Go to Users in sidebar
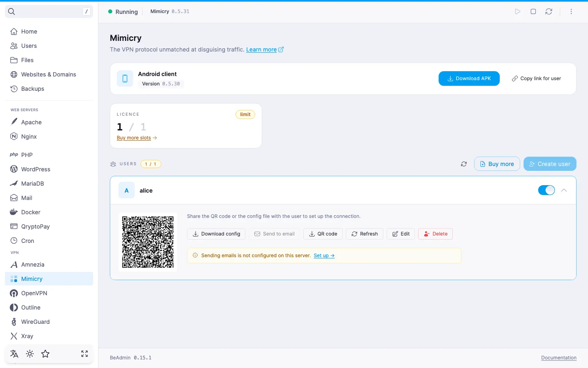 (x=49, y=46)
